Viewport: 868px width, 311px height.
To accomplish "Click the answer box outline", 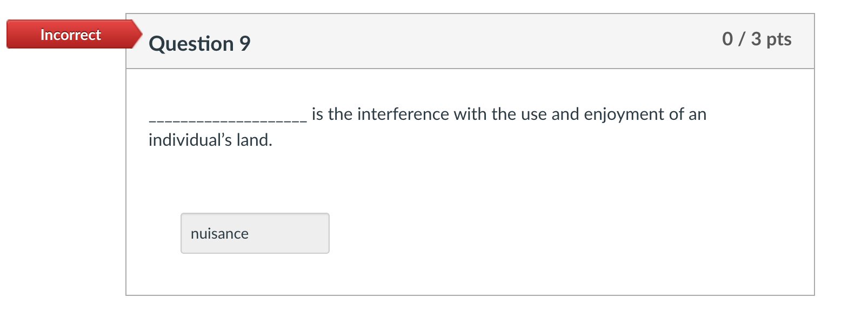I will click(x=255, y=215).
